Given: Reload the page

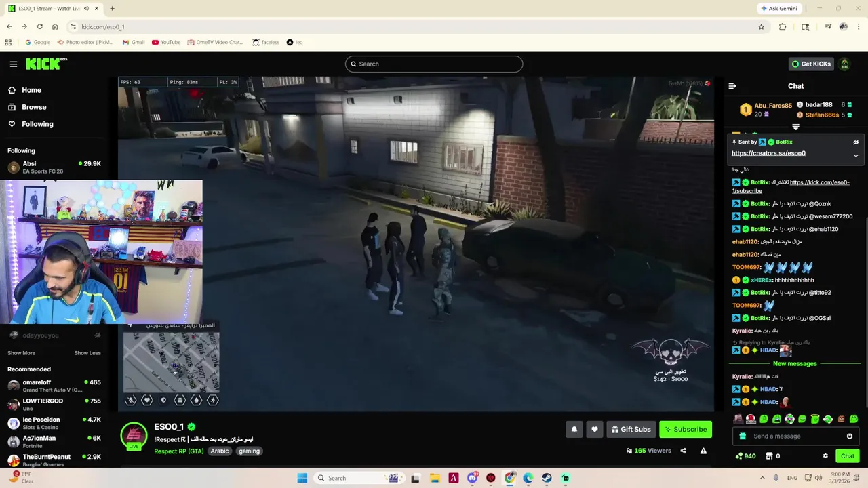Looking at the screenshot, I should (x=39, y=27).
